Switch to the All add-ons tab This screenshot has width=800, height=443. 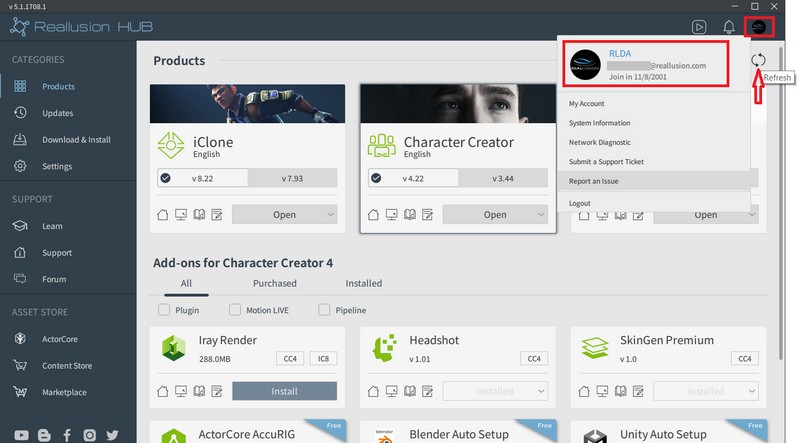[x=186, y=283]
